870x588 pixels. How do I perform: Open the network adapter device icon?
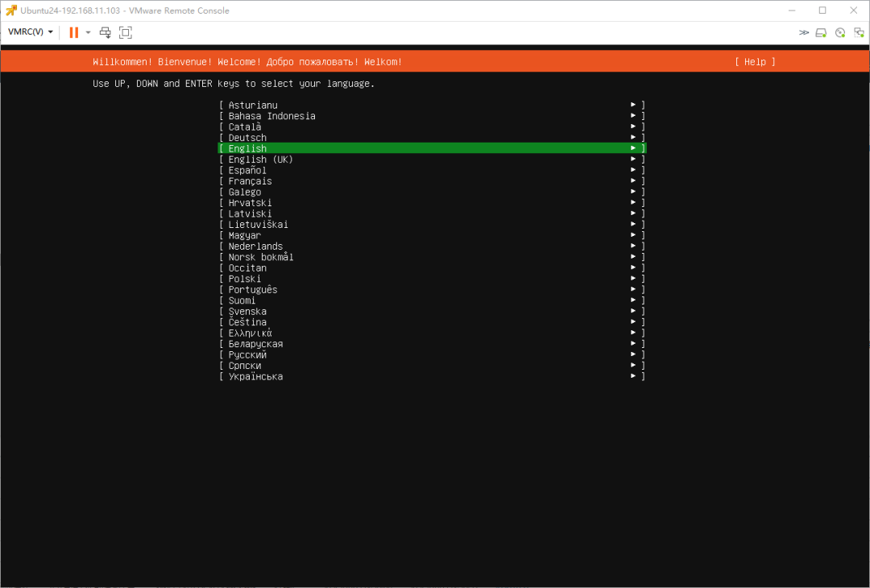pyautogui.click(x=859, y=33)
